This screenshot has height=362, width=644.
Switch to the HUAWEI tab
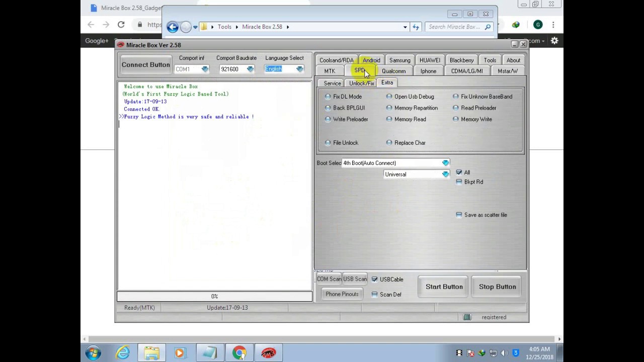(x=430, y=60)
